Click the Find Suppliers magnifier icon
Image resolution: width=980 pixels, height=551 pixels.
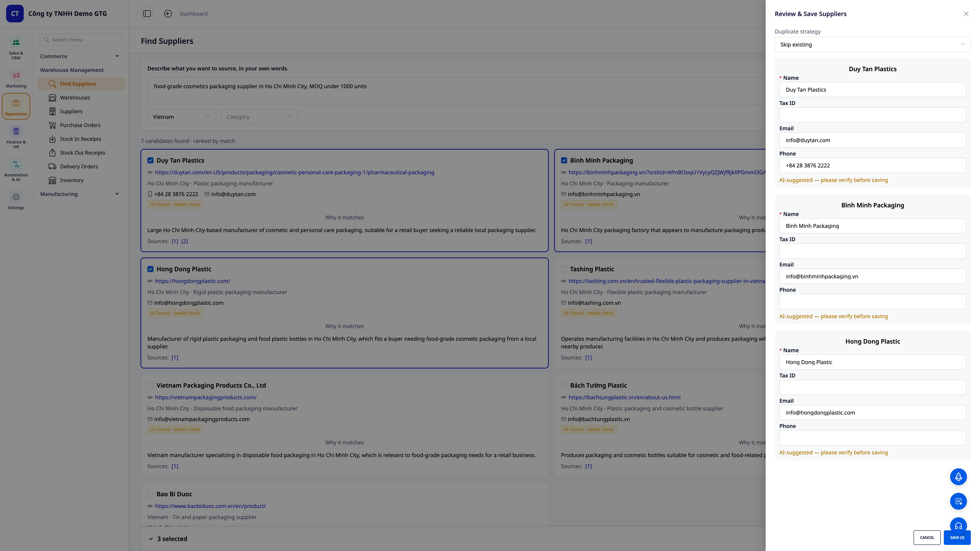(52, 84)
